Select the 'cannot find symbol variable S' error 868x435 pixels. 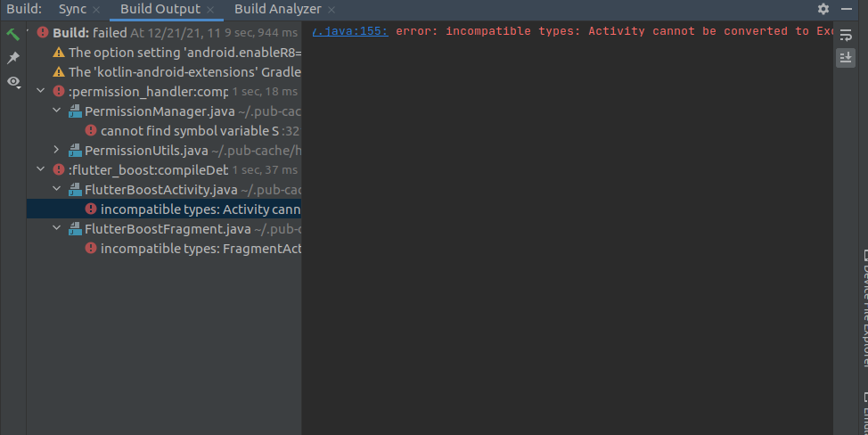[x=164, y=131]
